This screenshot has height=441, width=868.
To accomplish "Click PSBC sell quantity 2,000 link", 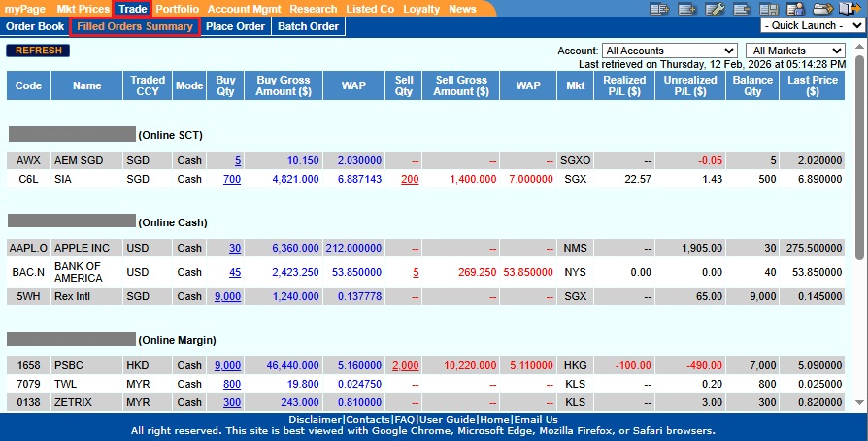I will click(406, 365).
